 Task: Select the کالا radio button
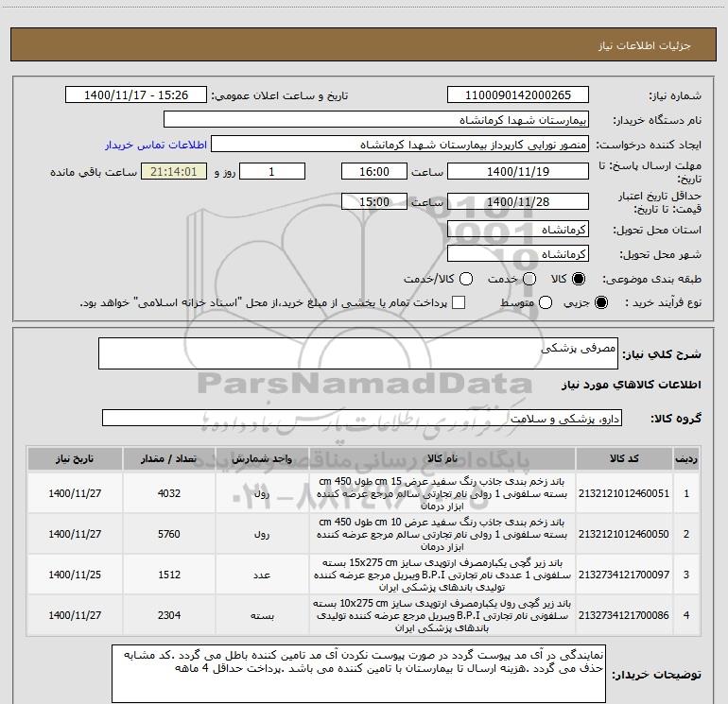[x=579, y=279]
